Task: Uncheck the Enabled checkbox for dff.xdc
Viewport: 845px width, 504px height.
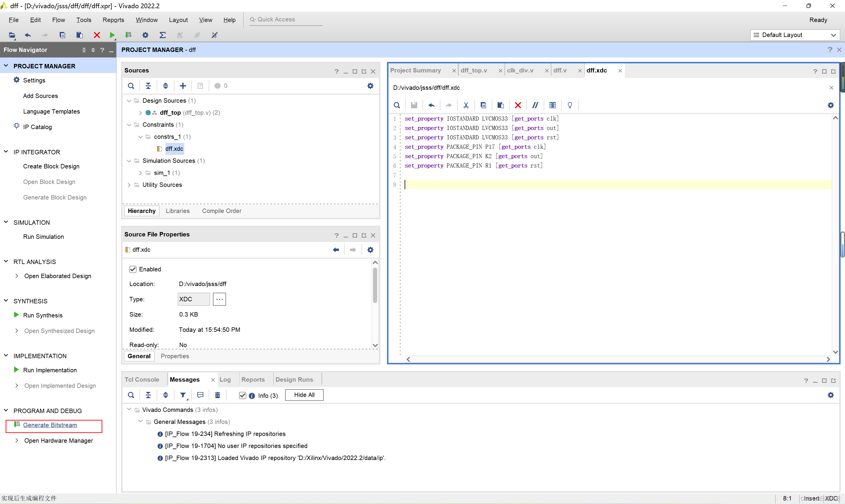Action: coord(133,269)
